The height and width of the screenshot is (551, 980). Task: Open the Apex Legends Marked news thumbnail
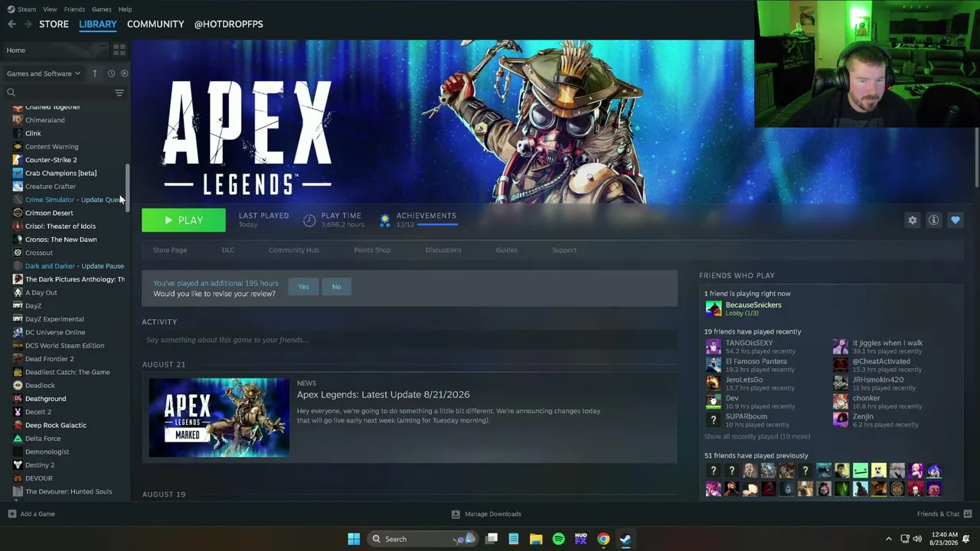pos(219,417)
